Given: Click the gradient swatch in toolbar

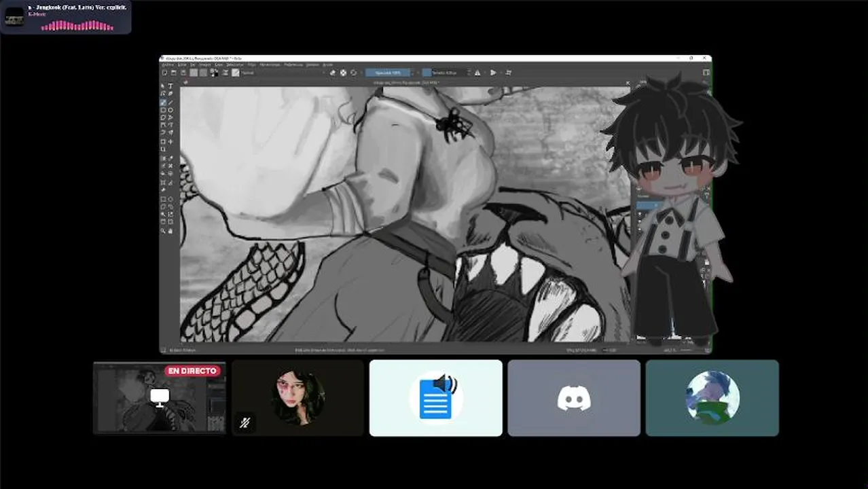Looking at the screenshot, I should [x=194, y=73].
